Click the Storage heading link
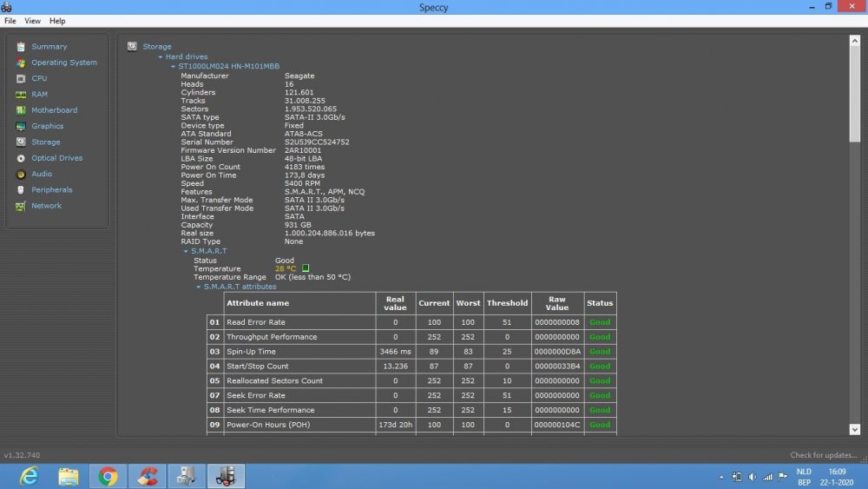The height and width of the screenshot is (489, 868). [x=156, y=47]
